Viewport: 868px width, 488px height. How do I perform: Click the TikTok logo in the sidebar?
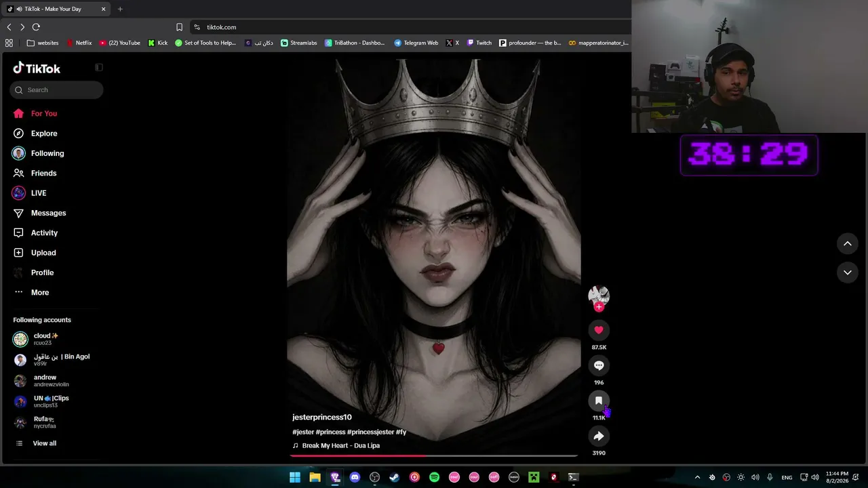click(x=37, y=68)
